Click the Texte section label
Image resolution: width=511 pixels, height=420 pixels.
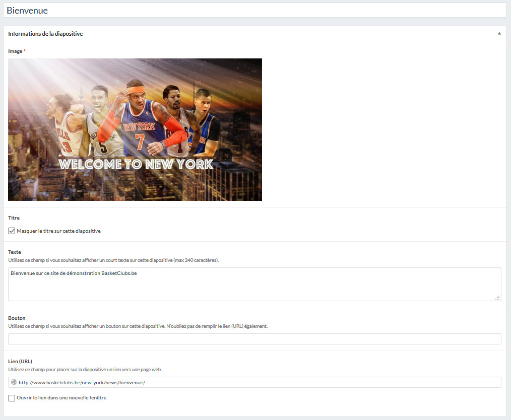[15, 252]
